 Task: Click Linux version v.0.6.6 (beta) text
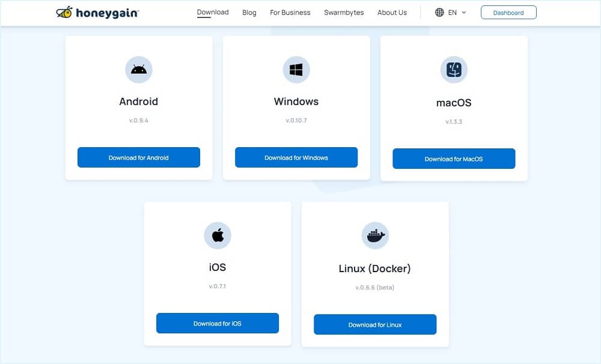375,287
